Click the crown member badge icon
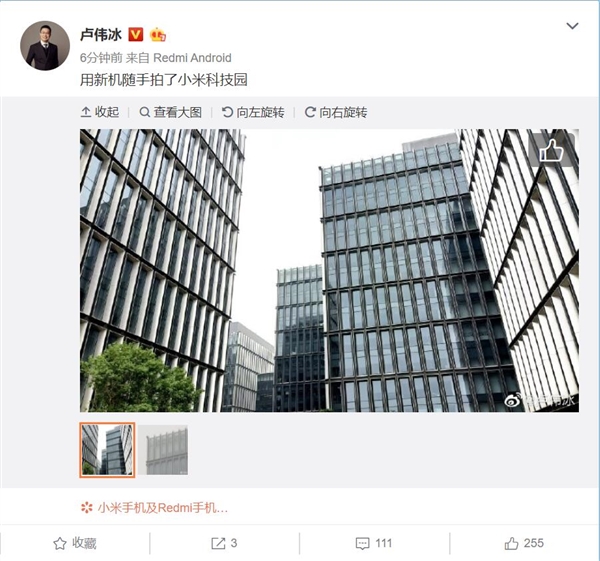Viewport: 600px width, 561px height. (x=158, y=34)
